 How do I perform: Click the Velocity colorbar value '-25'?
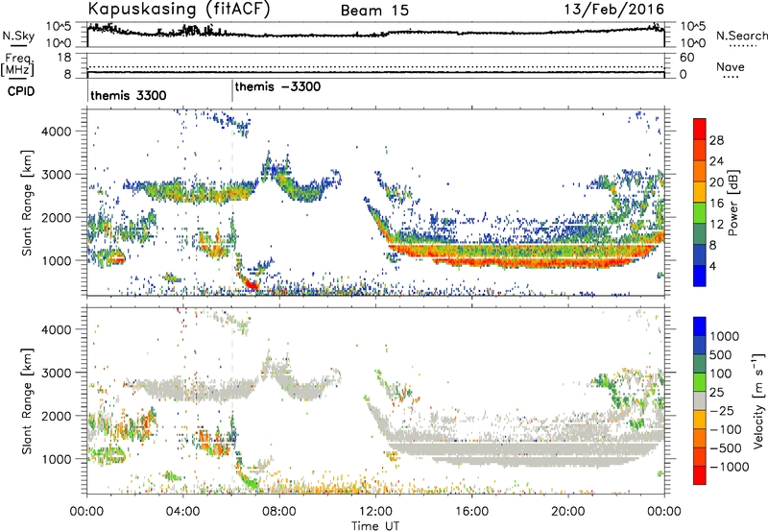(x=722, y=410)
